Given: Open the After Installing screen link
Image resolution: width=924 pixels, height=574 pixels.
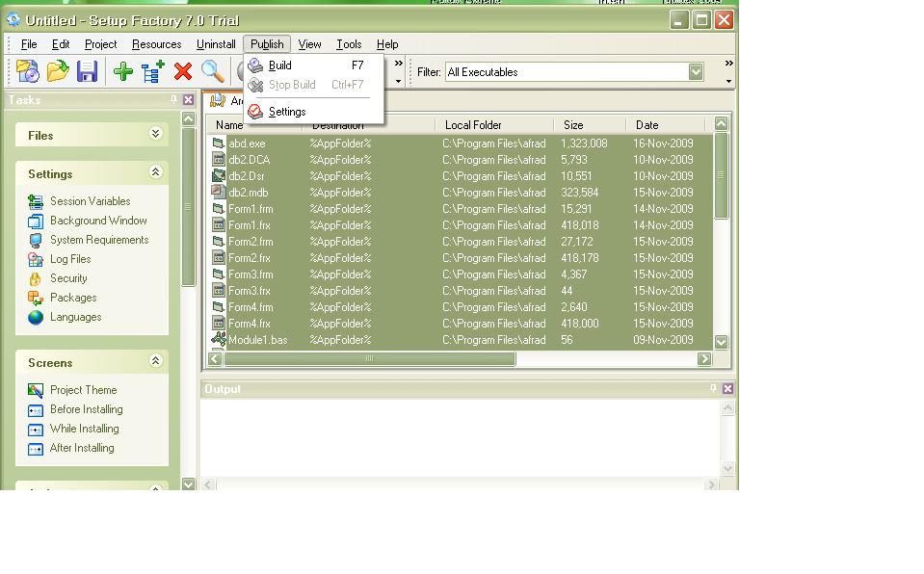Looking at the screenshot, I should pos(82,448).
